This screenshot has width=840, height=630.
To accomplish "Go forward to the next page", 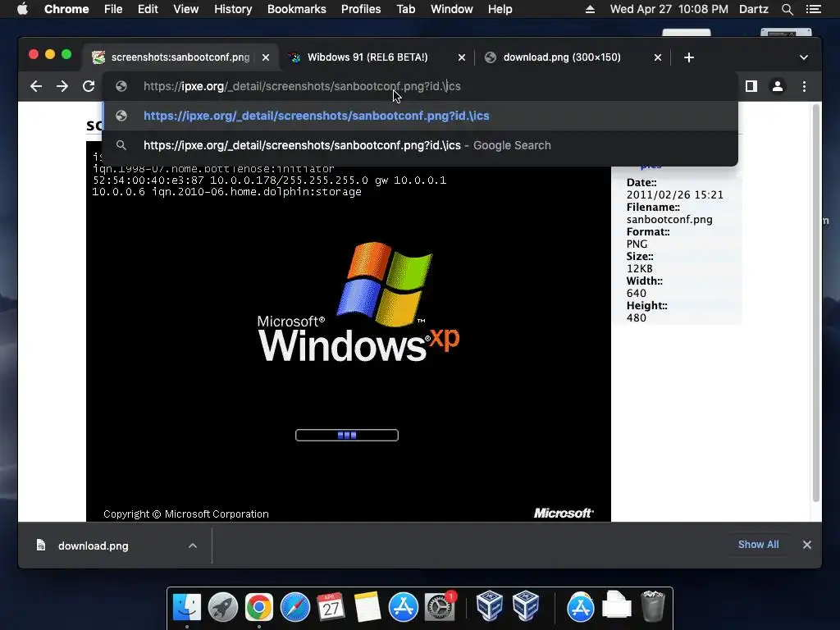I will coord(62,86).
